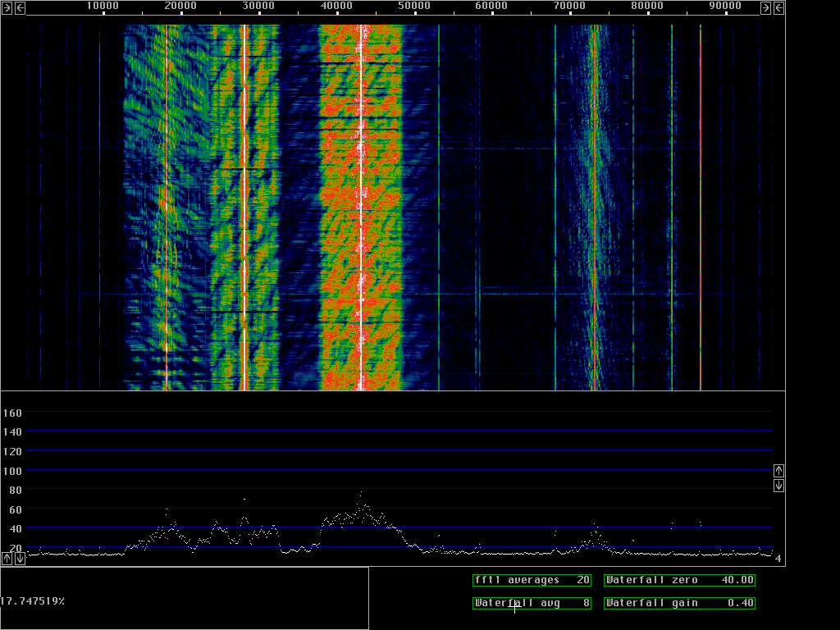Screen dimensions: 840x630
Task: Click the 80 dB scale label
Action: pyautogui.click(x=16, y=491)
